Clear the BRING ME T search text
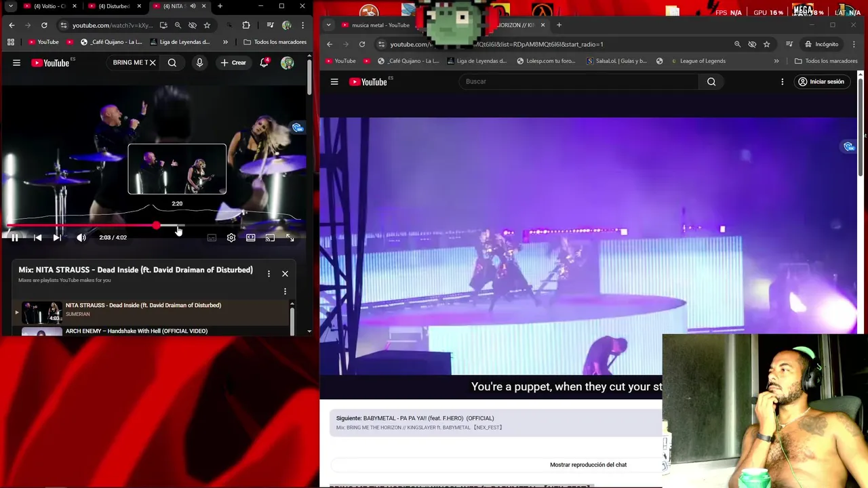Screen dimensions: 868x488 [153, 63]
